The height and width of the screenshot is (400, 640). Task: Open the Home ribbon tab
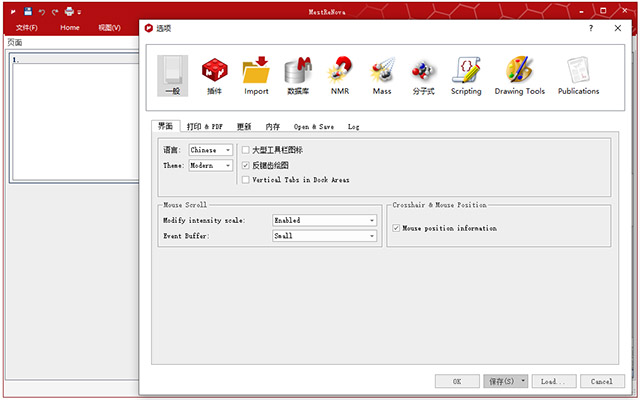coord(70,27)
